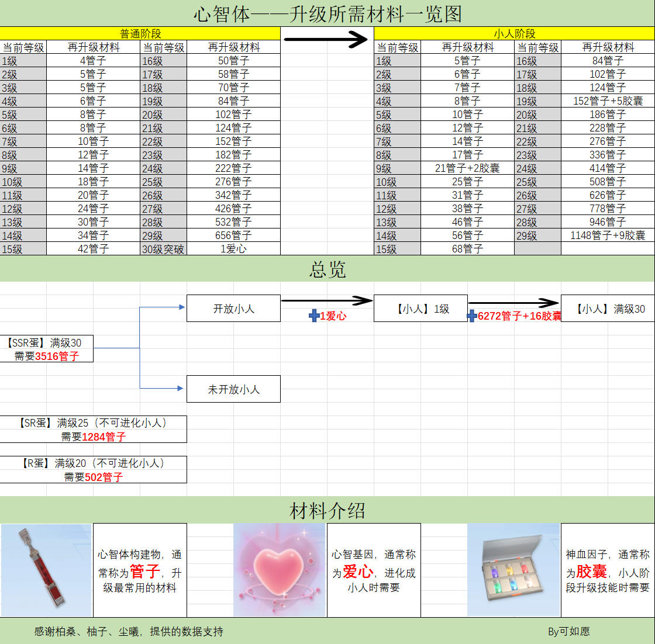Select the 182管子 cell
Image resolution: width=655 pixels, height=644 pixels.
point(233,155)
